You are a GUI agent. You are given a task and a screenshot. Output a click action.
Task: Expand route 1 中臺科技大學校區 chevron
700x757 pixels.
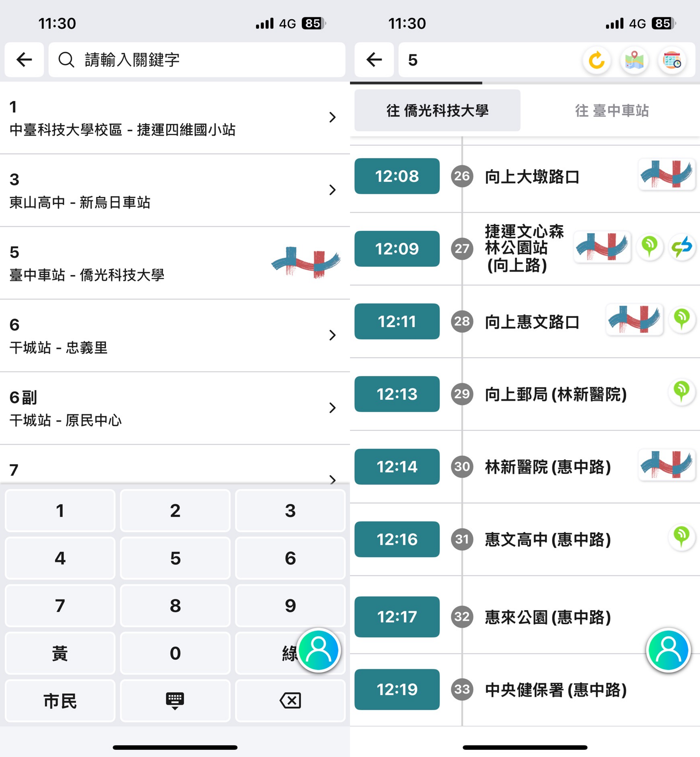pyautogui.click(x=332, y=117)
